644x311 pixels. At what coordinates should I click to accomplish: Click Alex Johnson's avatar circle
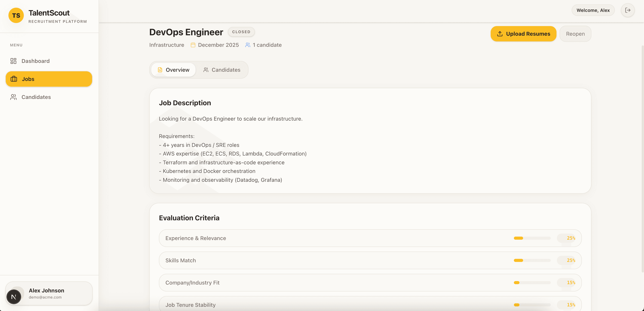(x=14, y=296)
